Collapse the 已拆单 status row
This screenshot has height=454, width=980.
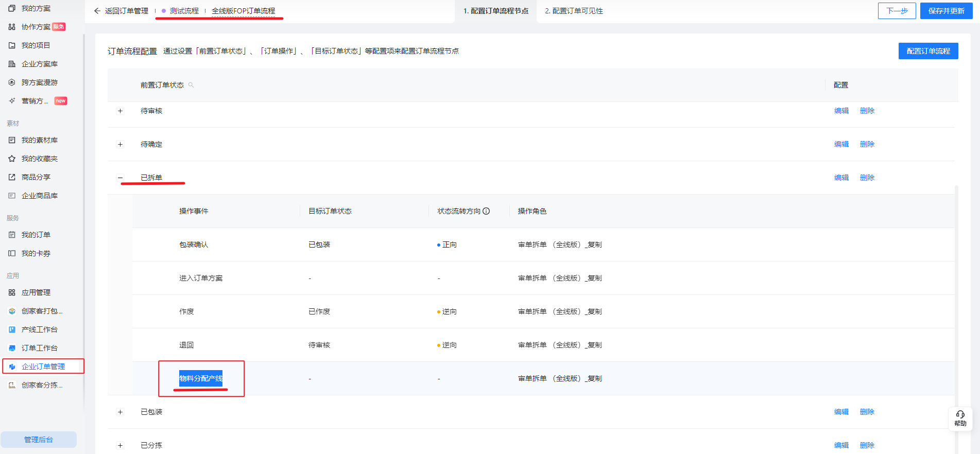121,178
